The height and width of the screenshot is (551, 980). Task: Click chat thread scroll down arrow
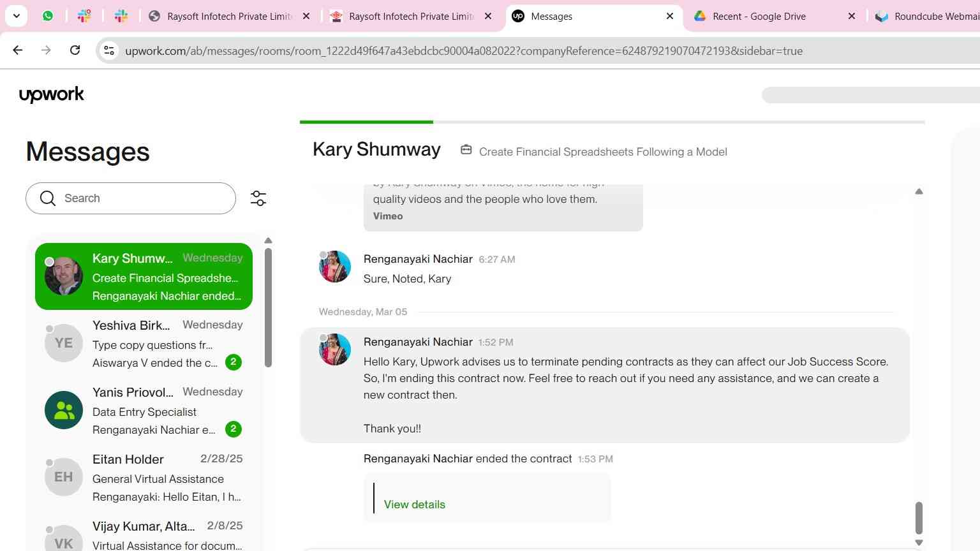pyautogui.click(x=919, y=543)
